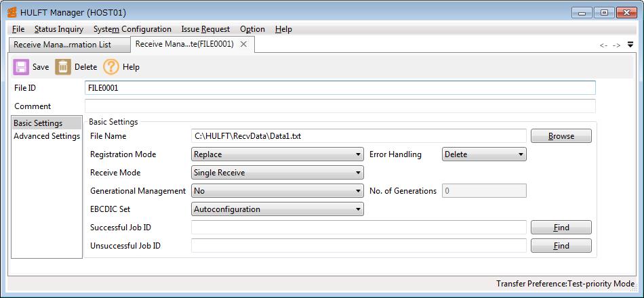Open the Issue Request menu
This screenshot has height=298, width=644.
point(206,29)
